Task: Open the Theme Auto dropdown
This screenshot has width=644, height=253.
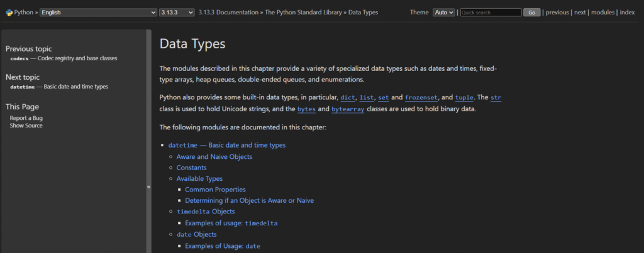Action: coord(443,12)
